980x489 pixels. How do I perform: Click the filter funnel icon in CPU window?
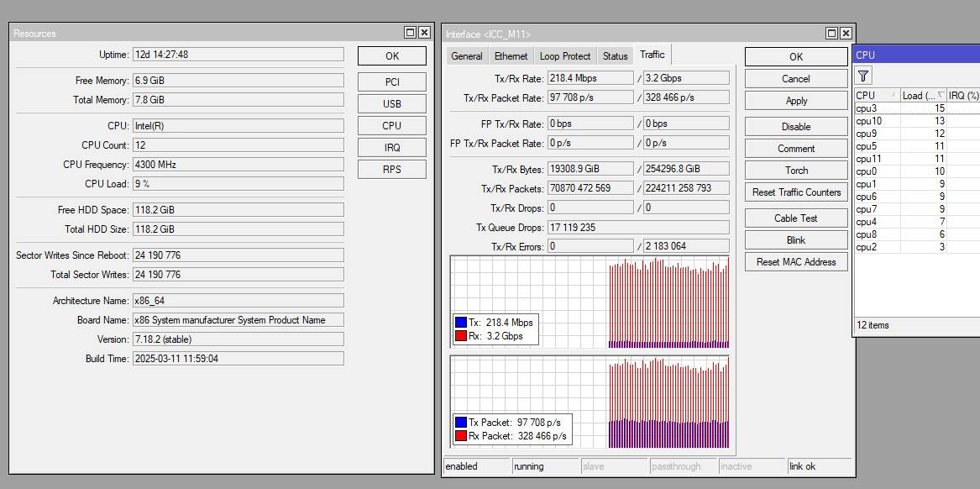(863, 76)
